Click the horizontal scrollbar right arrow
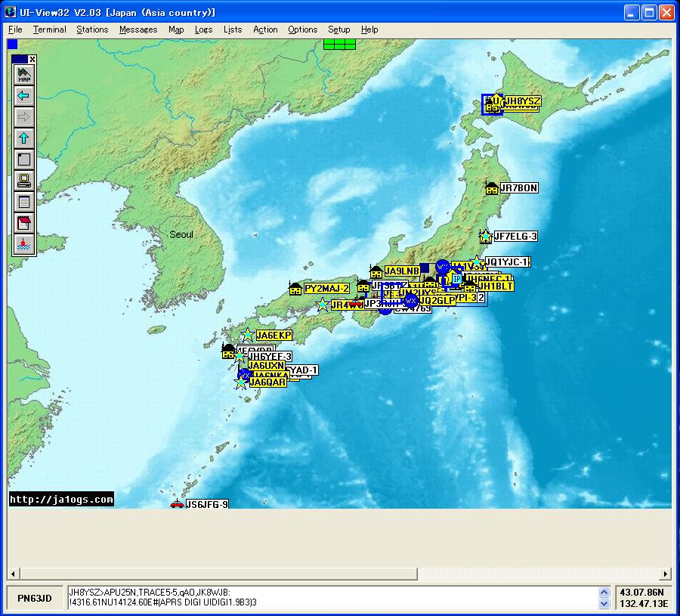680x616 pixels. click(x=665, y=574)
